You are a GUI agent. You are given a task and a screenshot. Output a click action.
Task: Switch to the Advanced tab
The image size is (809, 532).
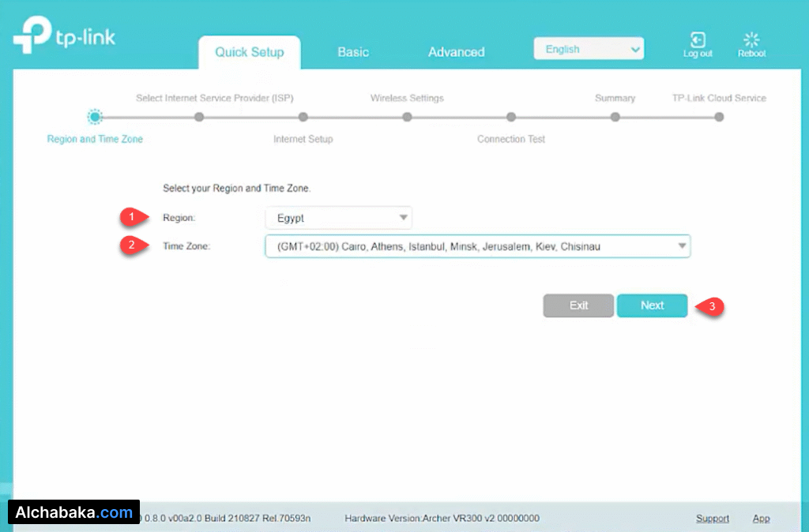click(456, 52)
